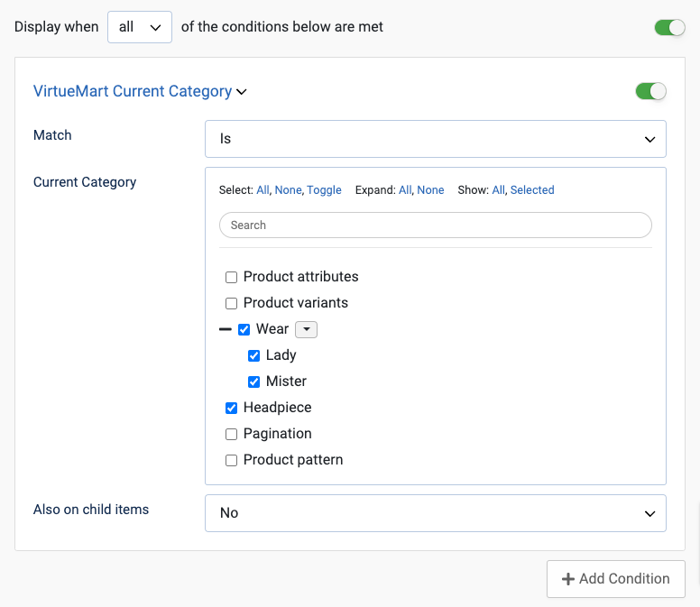Click the Add Condition button
This screenshot has height=607, width=700.
pos(615,579)
